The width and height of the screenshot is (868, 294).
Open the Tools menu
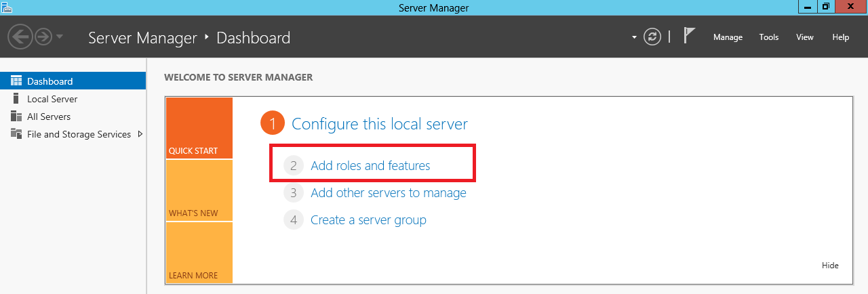coord(769,37)
